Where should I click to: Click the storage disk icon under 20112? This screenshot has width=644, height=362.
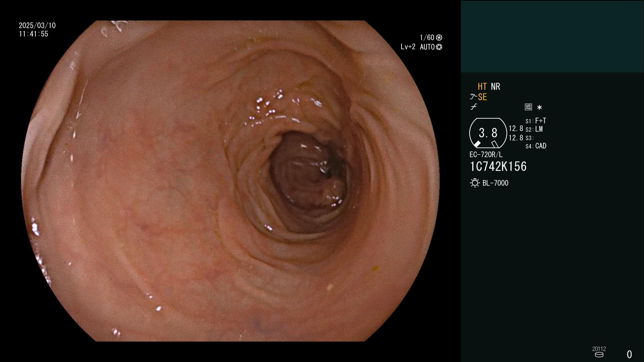[x=599, y=355]
